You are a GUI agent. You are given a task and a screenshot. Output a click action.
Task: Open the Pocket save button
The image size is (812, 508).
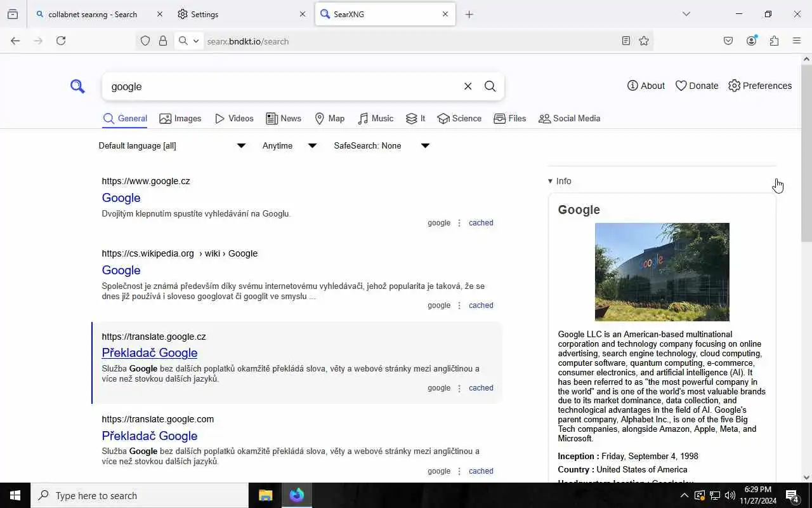click(x=728, y=41)
